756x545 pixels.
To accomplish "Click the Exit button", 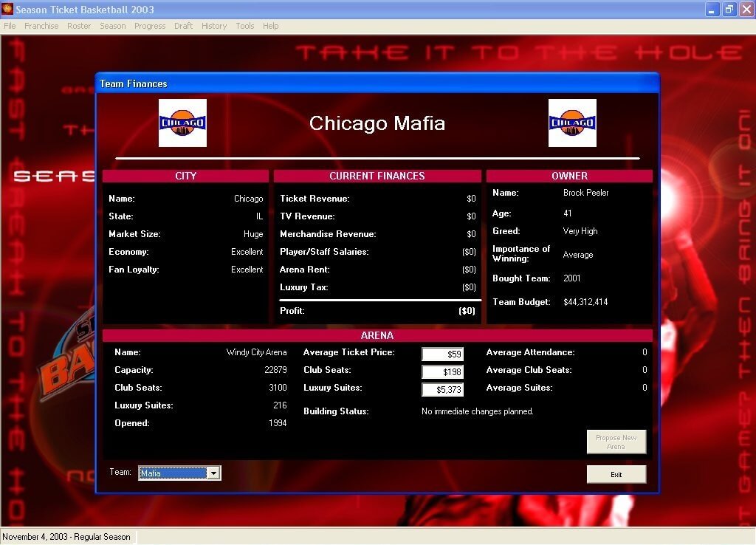I will (616, 474).
